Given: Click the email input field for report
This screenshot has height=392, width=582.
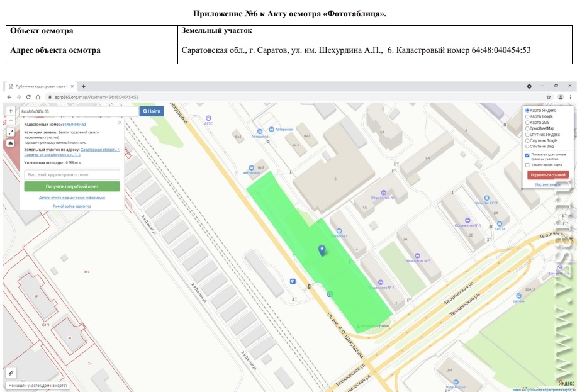Looking at the screenshot, I should click(x=72, y=174).
